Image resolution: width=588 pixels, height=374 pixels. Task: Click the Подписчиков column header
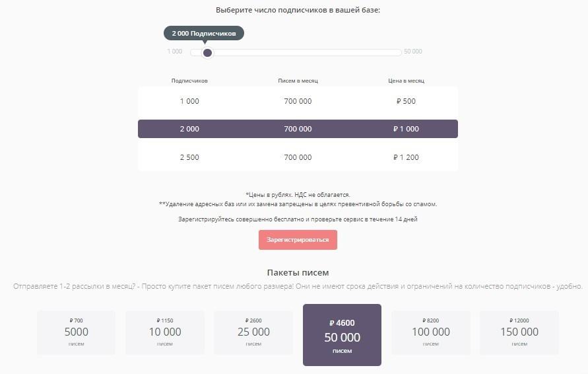pyautogui.click(x=189, y=81)
